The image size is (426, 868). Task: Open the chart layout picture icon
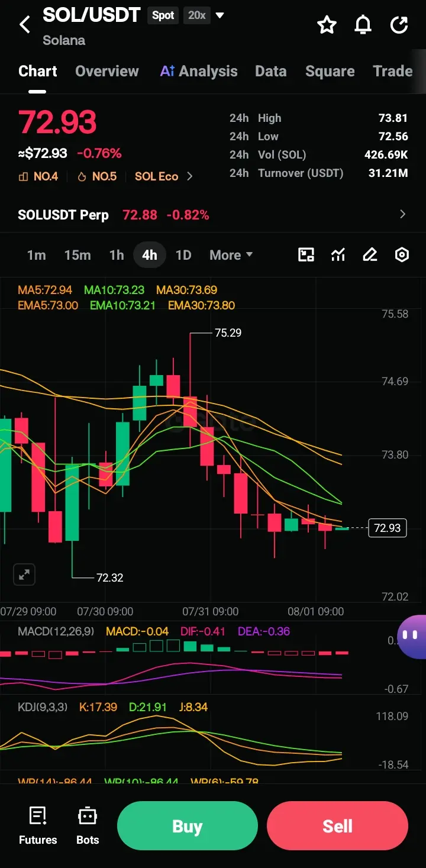[x=306, y=255]
